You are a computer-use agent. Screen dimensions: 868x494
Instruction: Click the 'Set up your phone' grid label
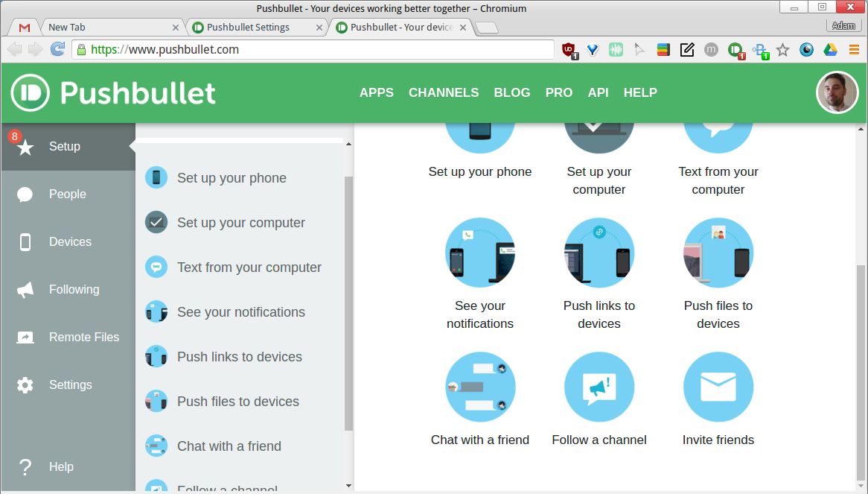pos(480,171)
